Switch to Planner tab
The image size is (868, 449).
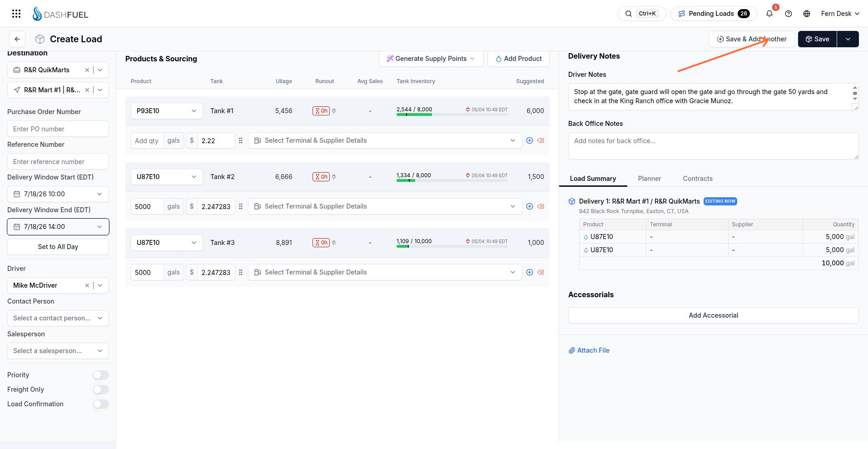click(x=650, y=179)
